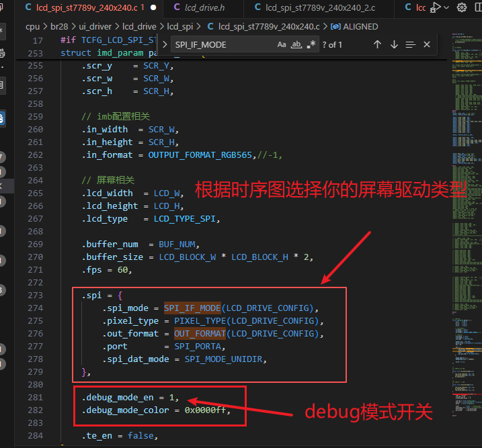Click SCR_H value on line 261
This screenshot has height=448, width=482.
[x=161, y=142]
